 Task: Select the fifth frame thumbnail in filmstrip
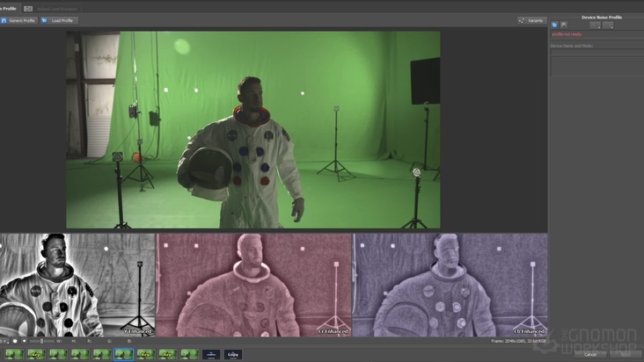click(102, 354)
